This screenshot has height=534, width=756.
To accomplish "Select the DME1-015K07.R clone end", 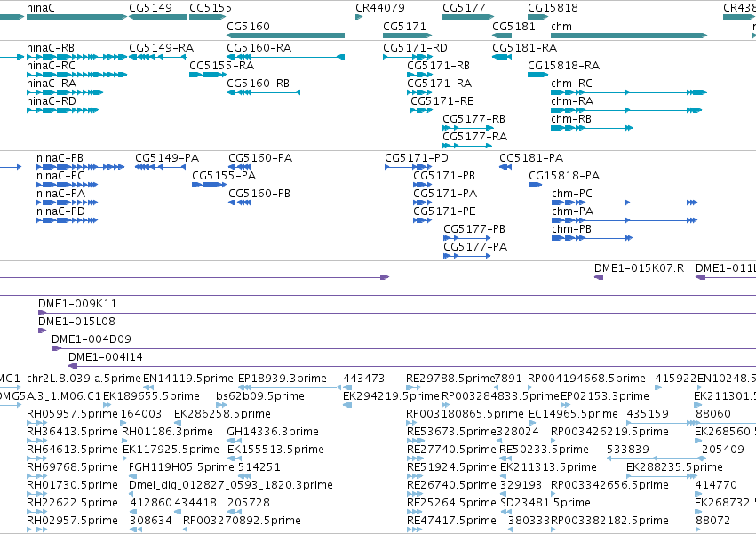I will click(x=599, y=277).
